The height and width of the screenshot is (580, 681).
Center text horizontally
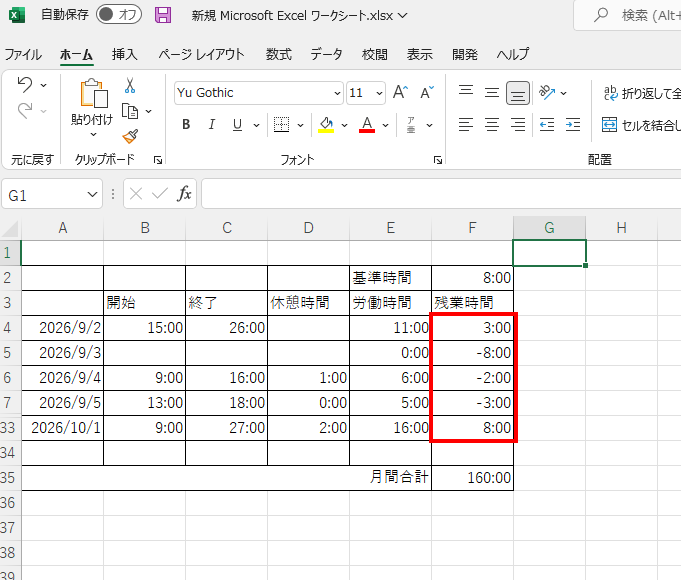click(x=492, y=125)
